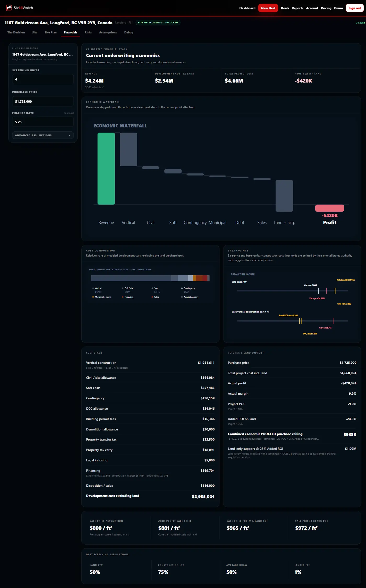Click the Lender Fee 1% value
366x588 pixels.
[298, 572]
